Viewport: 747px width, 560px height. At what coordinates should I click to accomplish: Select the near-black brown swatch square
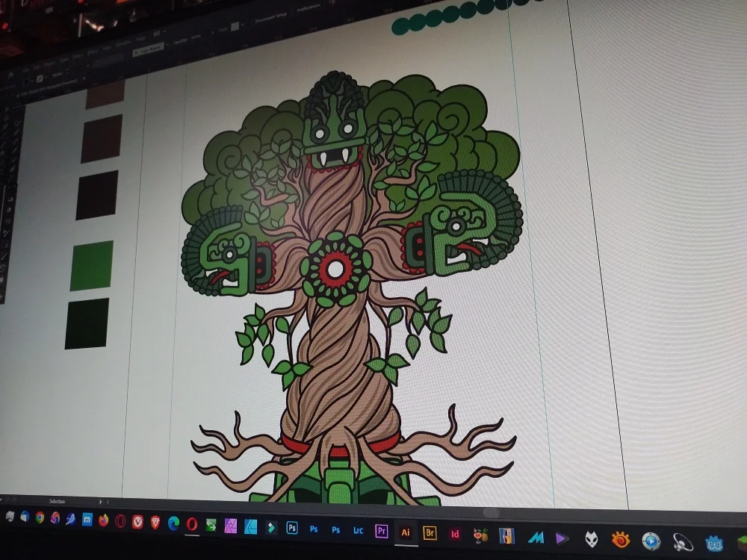[x=97, y=195]
